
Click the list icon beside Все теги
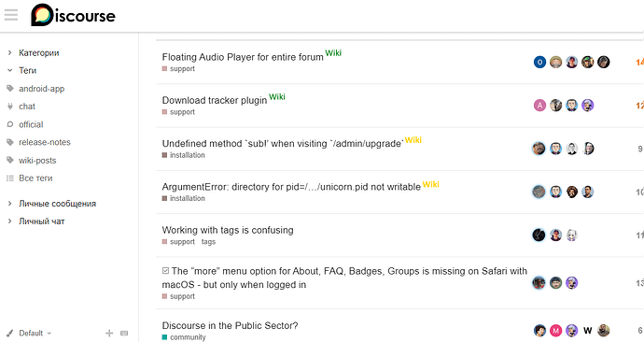click(10, 178)
